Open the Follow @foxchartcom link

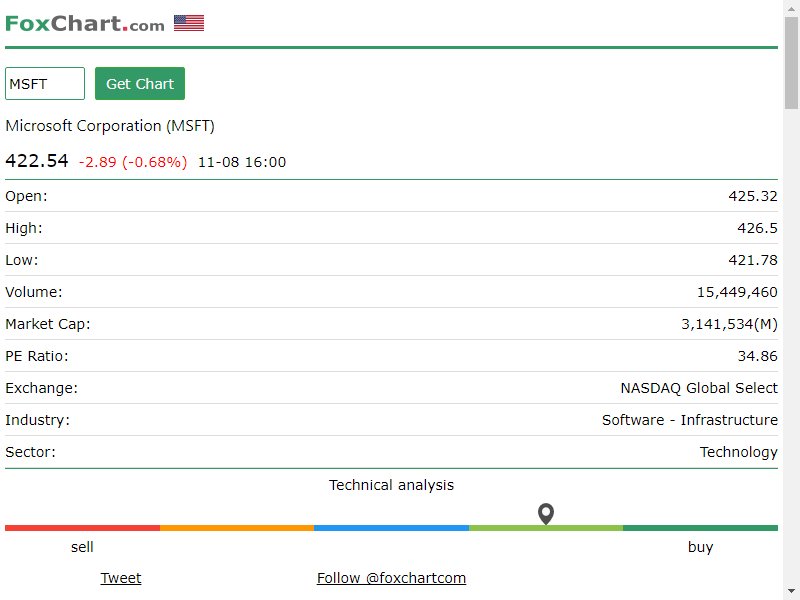click(x=391, y=578)
